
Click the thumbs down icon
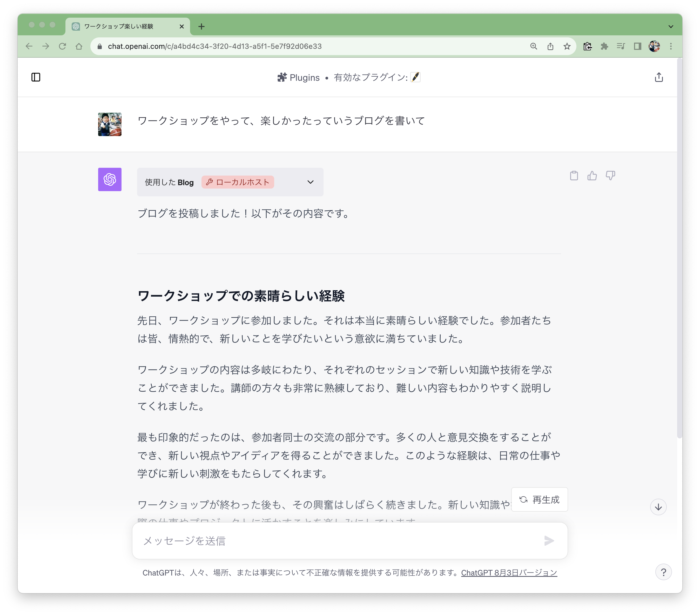[x=610, y=175]
